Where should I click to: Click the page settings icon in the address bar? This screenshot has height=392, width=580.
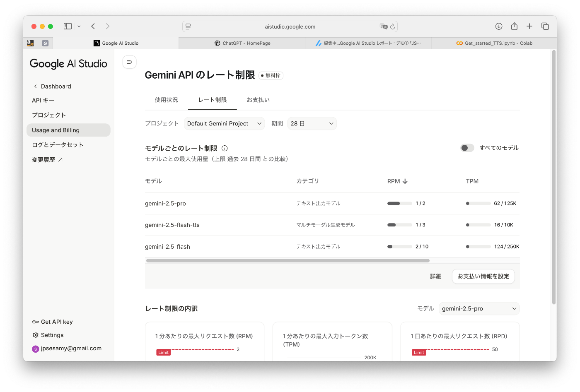tap(188, 26)
